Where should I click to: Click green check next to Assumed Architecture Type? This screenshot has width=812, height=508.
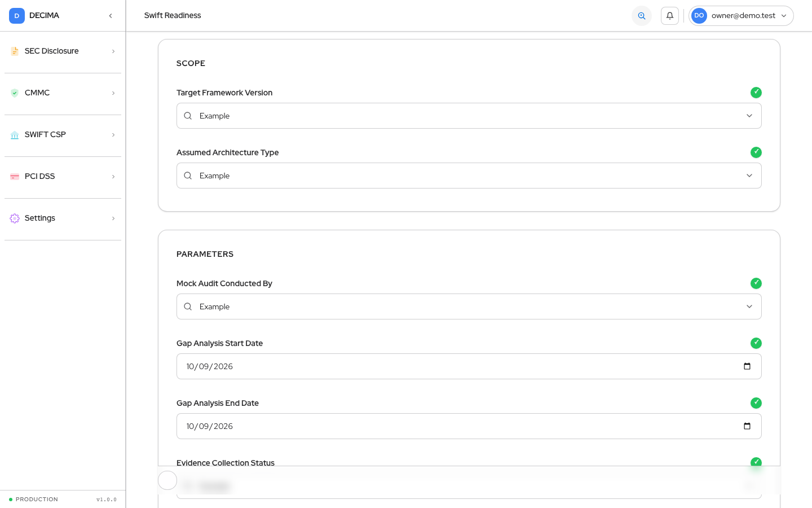coord(756,152)
